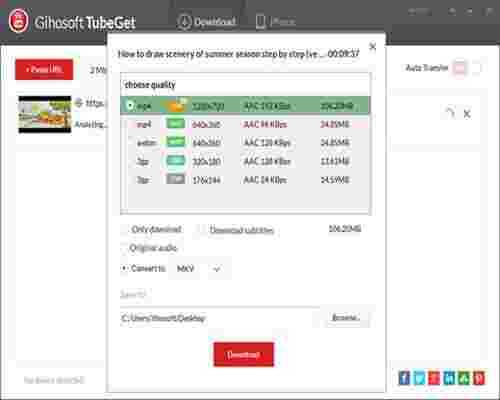Click the red Download button in the dialog
Screen dimensions: 500x400
tap(244, 355)
